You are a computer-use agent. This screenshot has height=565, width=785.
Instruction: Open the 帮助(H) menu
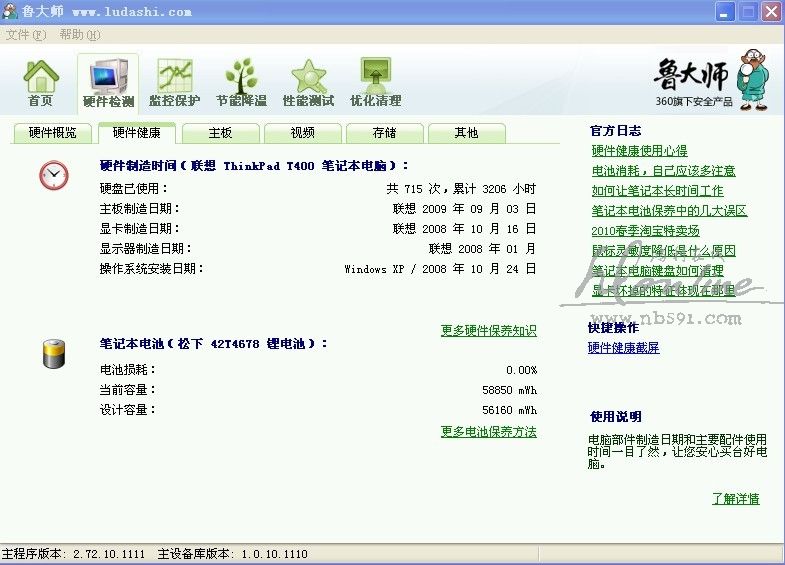(x=80, y=35)
